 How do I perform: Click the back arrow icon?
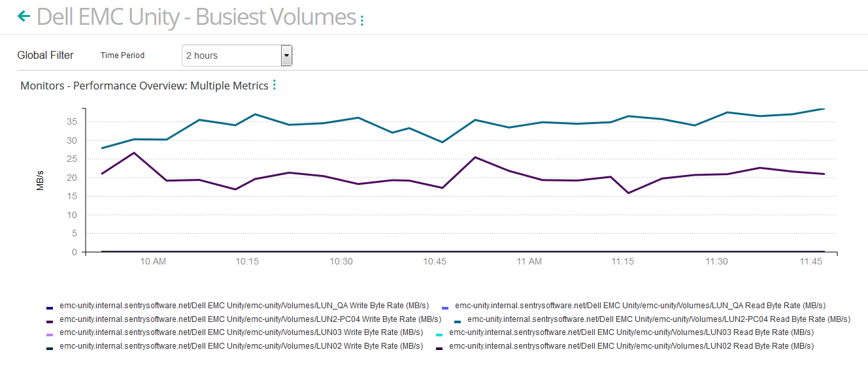click(x=24, y=16)
